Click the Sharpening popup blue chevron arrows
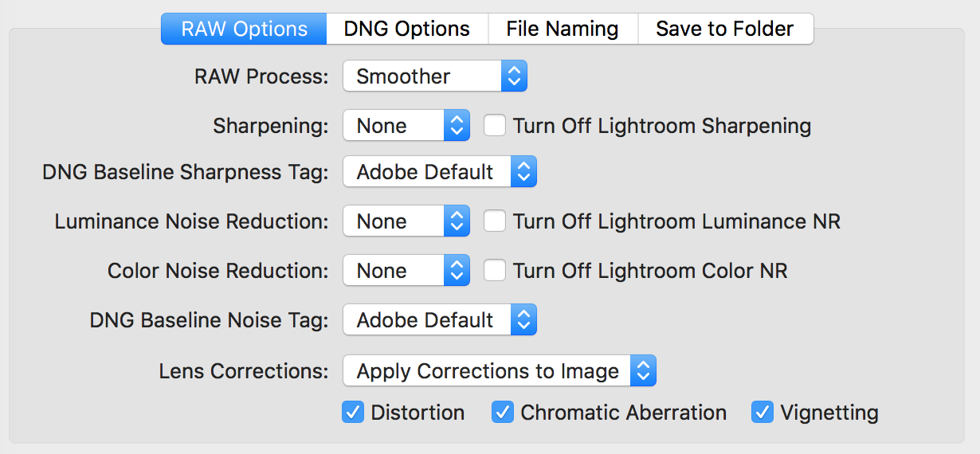980x454 pixels. (457, 126)
